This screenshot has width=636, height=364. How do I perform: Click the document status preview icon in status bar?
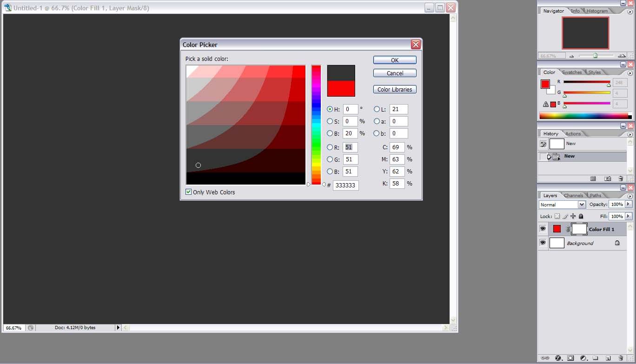click(x=31, y=328)
